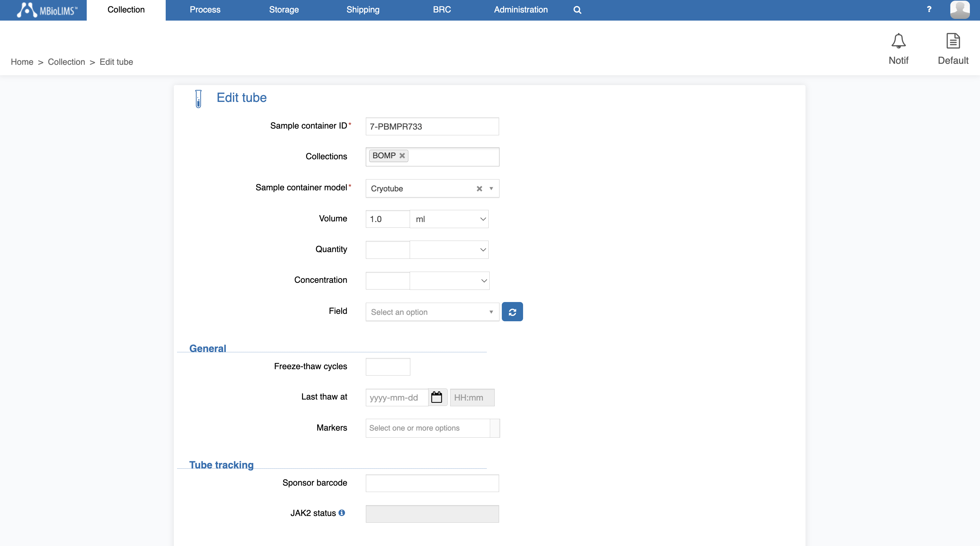Open the Process menu
The image size is (980, 546).
click(205, 10)
